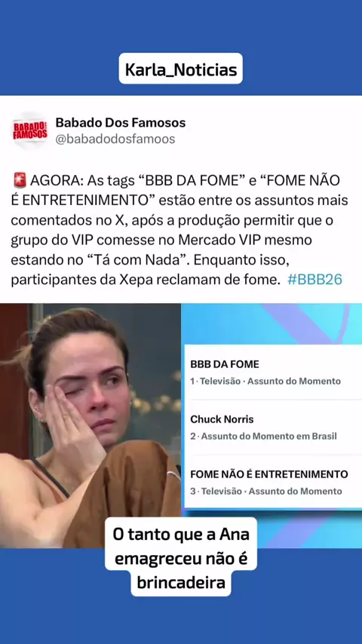Image resolution: width=362 pixels, height=644 pixels.
Task: Click '3 · Televisão · Assunto do Momento' subtitle
Action: pyautogui.click(x=266, y=491)
